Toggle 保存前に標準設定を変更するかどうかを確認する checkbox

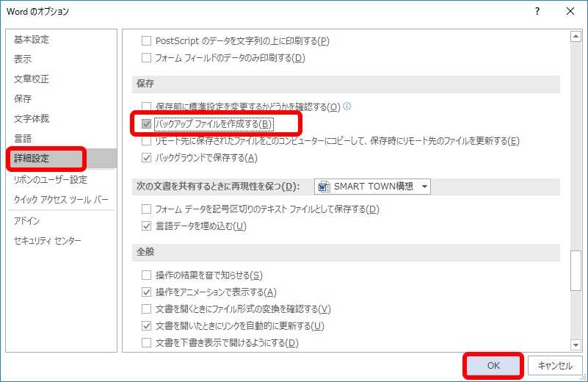146,107
